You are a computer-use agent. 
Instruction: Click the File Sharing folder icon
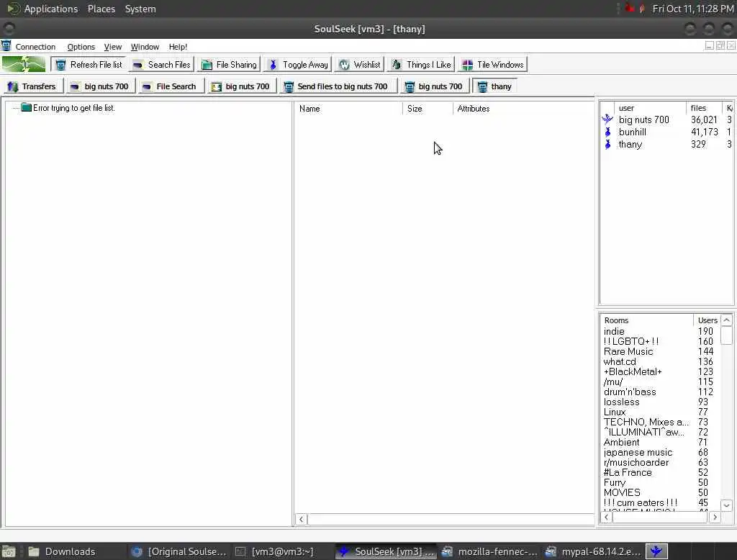[x=207, y=65]
